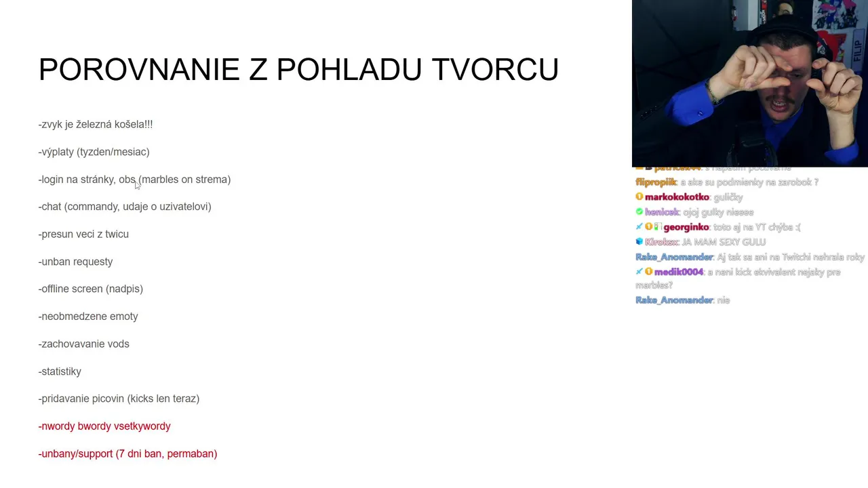The width and height of the screenshot is (868, 488).
Task: Click the username henicek in chat
Action: click(x=662, y=211)
